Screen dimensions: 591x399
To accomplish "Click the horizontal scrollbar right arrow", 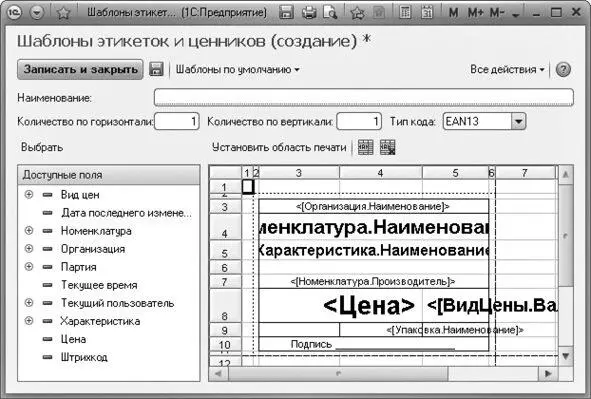I will click(x=548, y=374).
